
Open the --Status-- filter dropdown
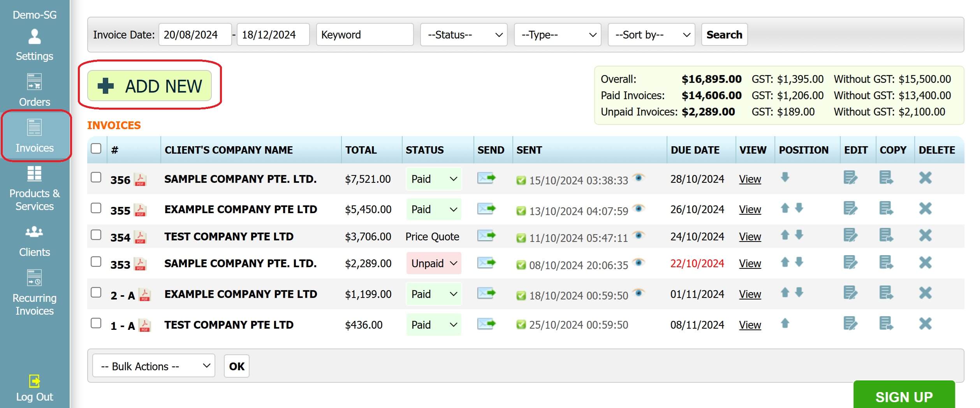[x=464, y=35]
